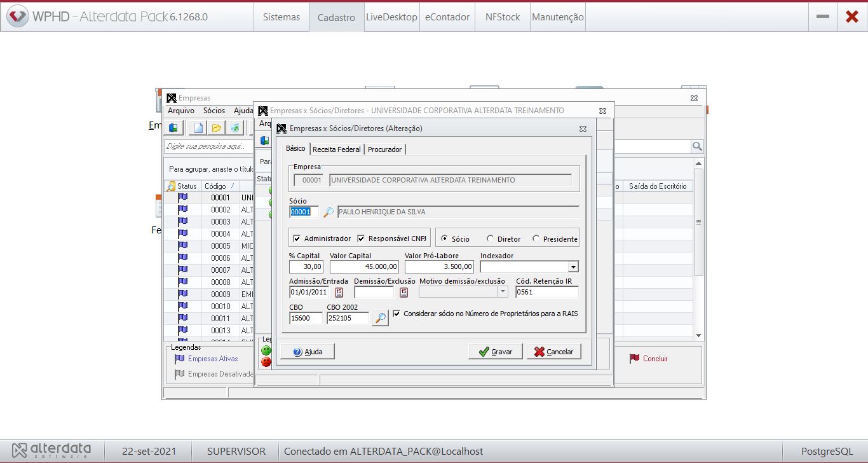868x463 pixels.
Task: Open the Indexador dropdown
Action: click(x=573, y=267)
